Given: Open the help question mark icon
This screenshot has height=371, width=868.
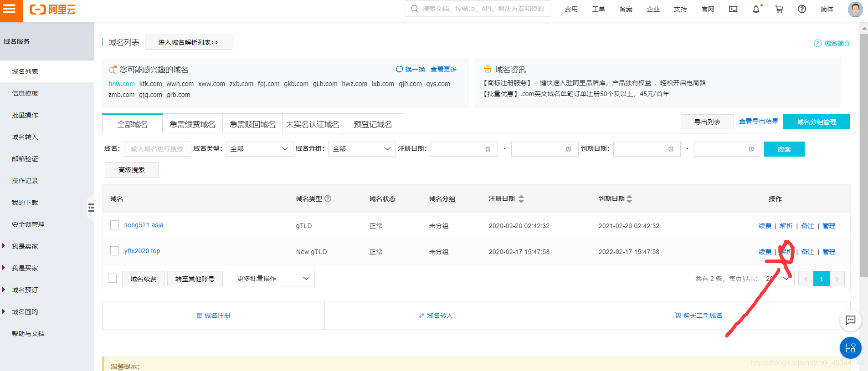Looking at the screenshot, I should pos(802,9).
